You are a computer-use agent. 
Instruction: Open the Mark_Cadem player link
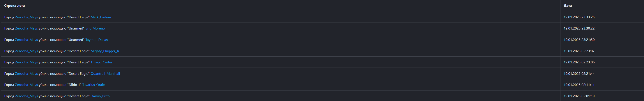tap(101, 17)
